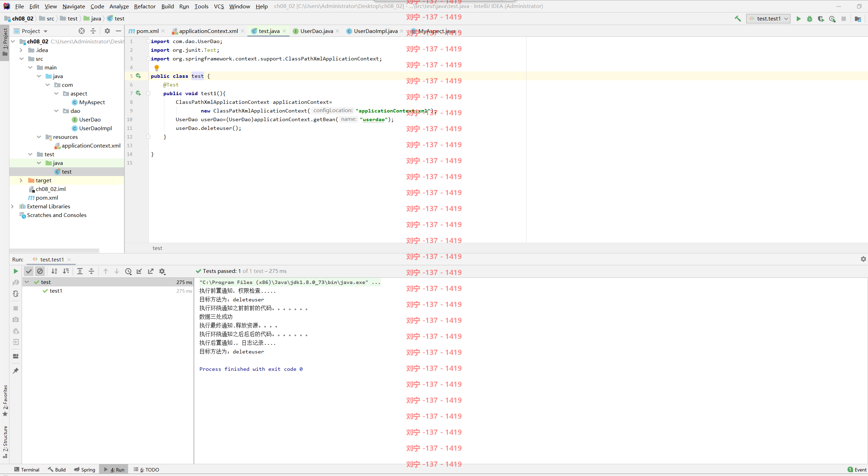Open Project view selector dropdown

(34, 31)
